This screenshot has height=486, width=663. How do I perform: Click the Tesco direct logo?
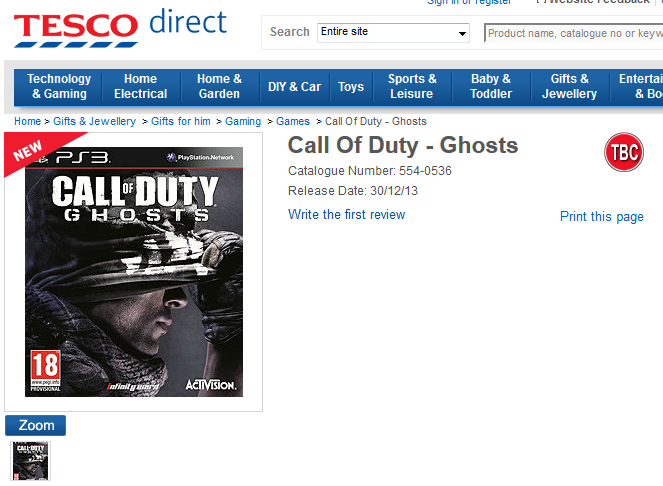tap(121, 28)
